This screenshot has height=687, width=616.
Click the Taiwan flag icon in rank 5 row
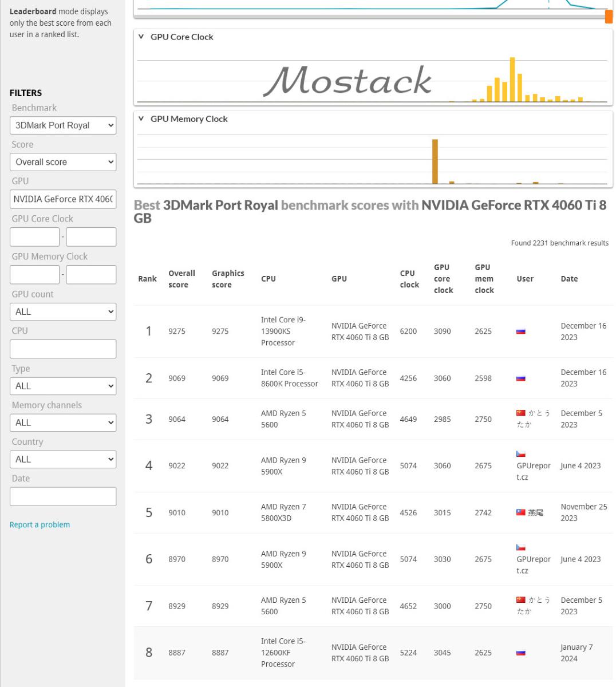[x=521, y=512]
